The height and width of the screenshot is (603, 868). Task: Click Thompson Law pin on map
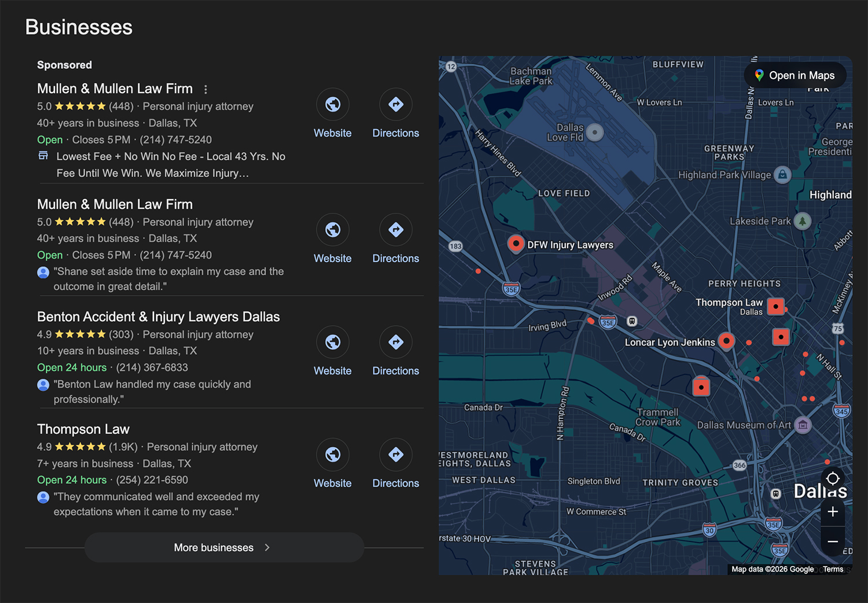[x=775, y=306]
